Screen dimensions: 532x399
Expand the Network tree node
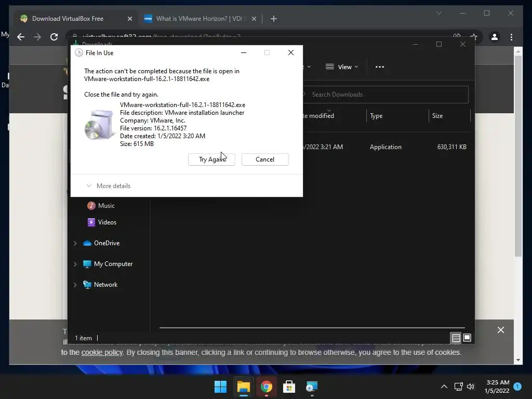point(75,285)
